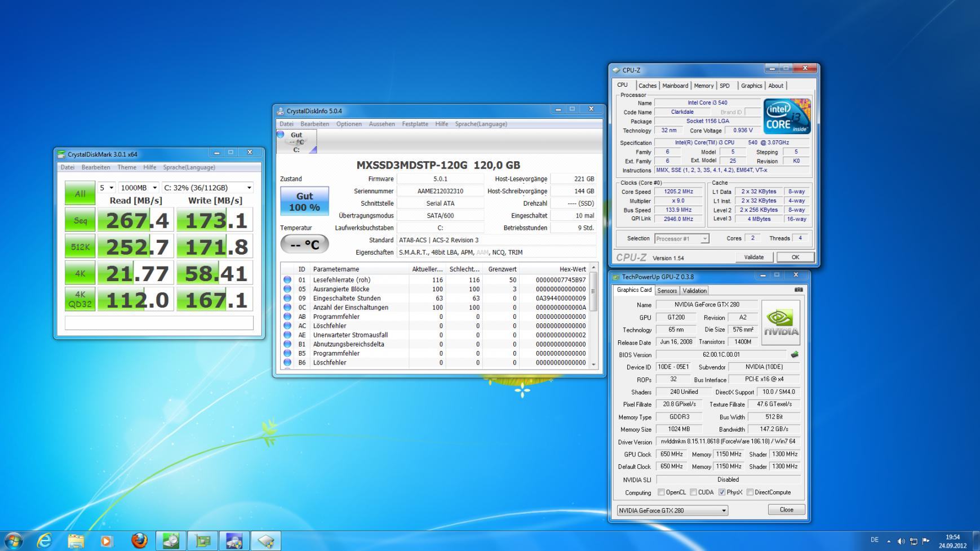Click the Intel Core i3 logo
Viewport: 980px width, 551px height.
787,116
